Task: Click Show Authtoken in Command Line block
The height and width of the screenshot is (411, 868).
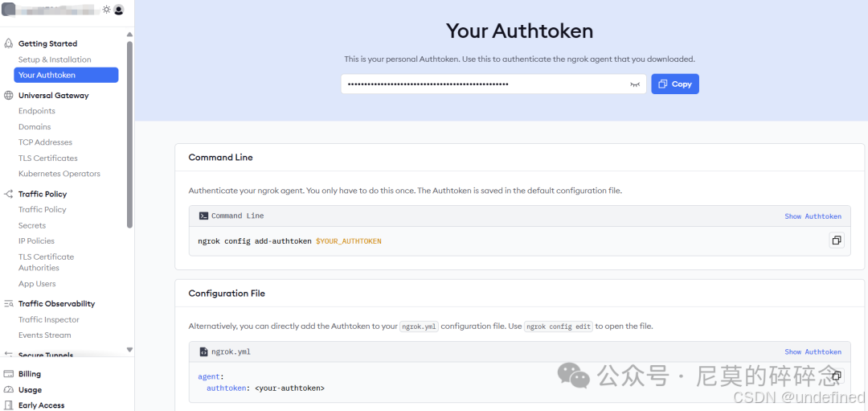Action: 813,216
